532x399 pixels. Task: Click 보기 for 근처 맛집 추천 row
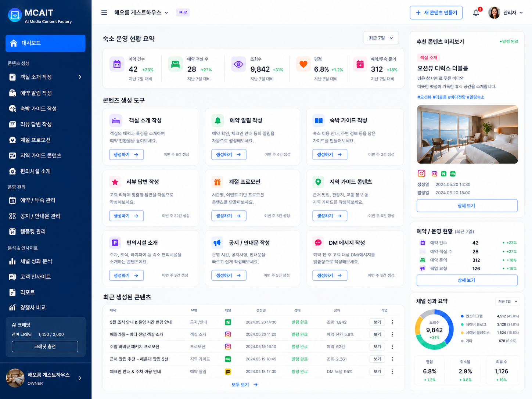point(377,359)
